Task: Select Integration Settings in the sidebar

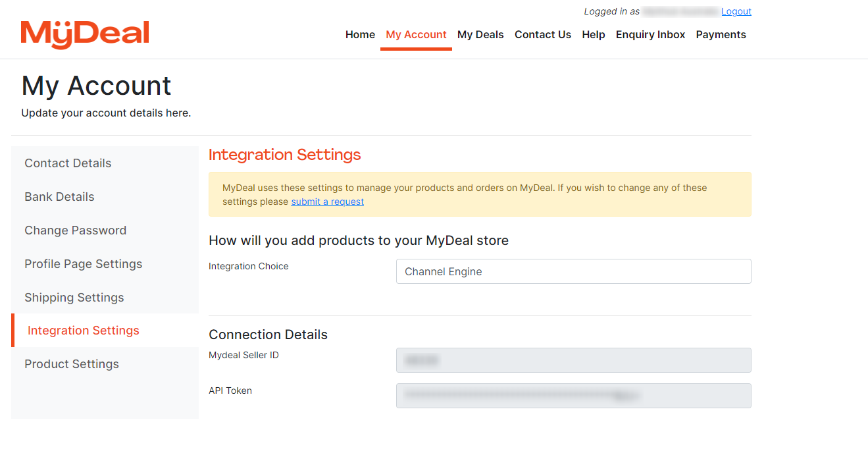Action: (x=105, y=331)
